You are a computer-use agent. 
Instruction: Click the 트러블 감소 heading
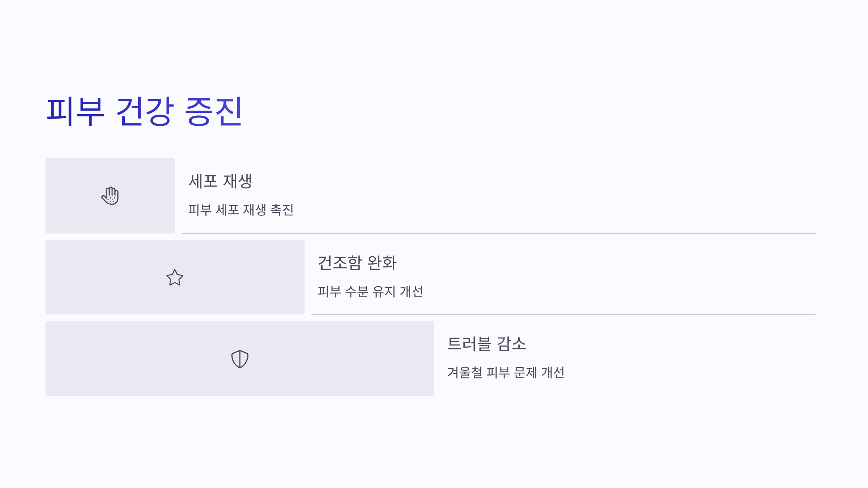pyautogui.click(x=486, y=343)
